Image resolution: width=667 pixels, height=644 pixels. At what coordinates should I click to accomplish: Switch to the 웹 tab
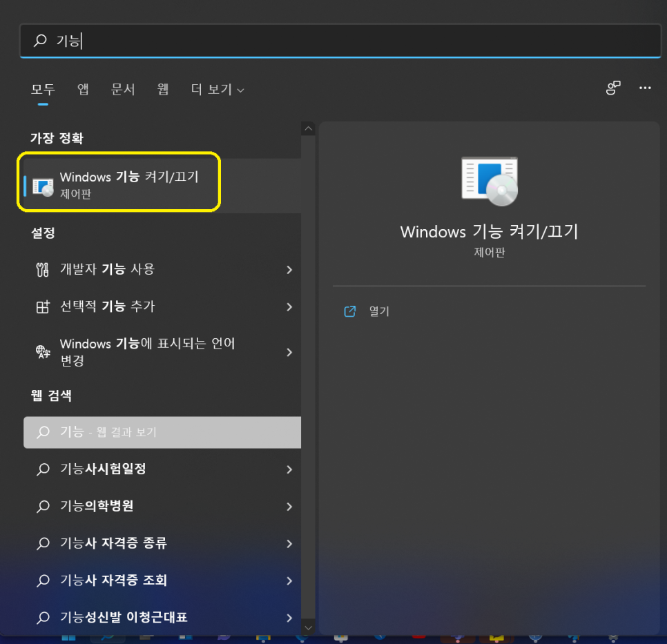pyautogui.click(x=163, y=89)
